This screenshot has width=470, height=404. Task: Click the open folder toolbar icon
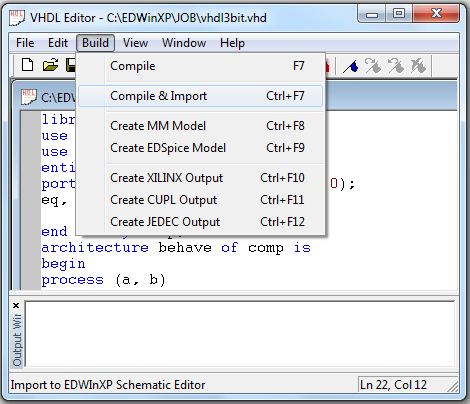click(50, 65)
